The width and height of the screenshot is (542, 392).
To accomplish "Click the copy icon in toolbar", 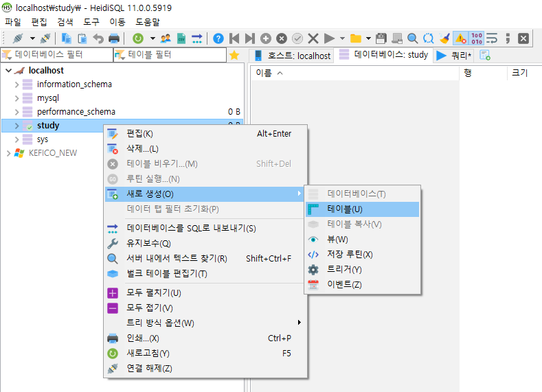I will pos(66,38).
